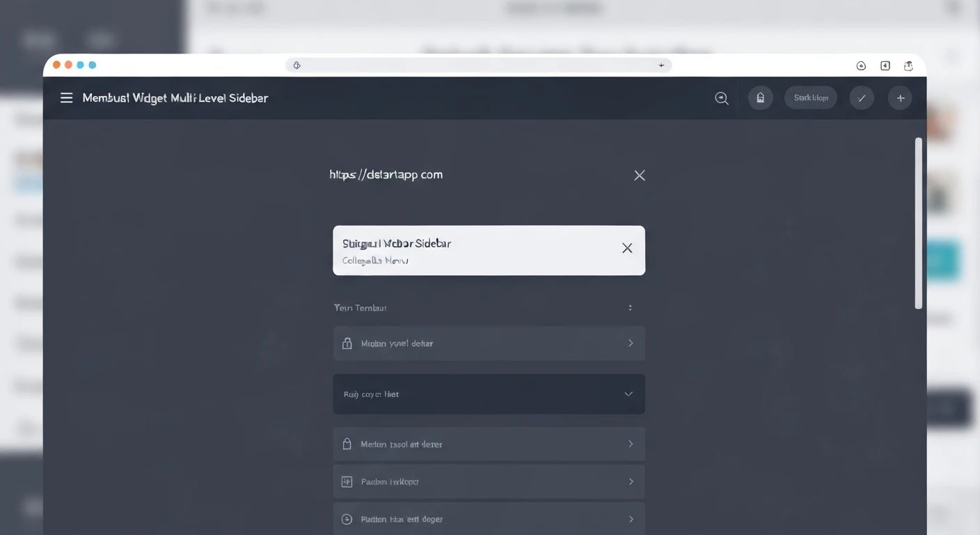Viewport: 980px width, 535px height.
Task: Click the circular icon in browser toolbar
Action: pos(861,65)
